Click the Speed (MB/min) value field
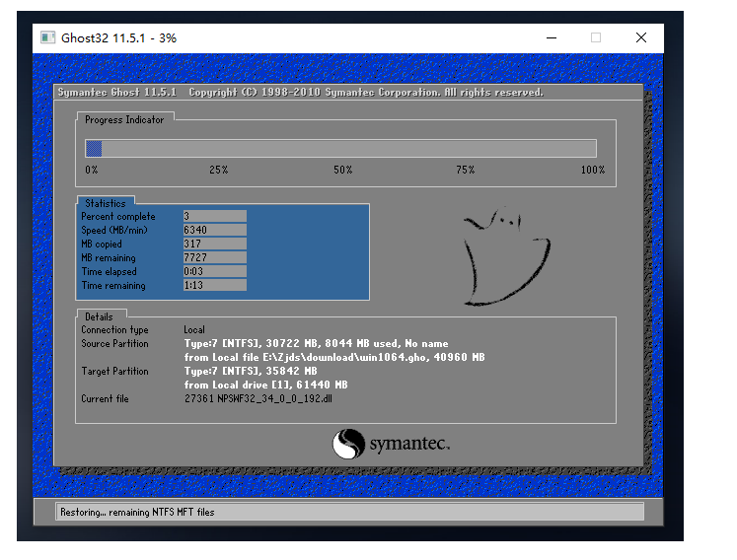737x560 pixels. 214,230
